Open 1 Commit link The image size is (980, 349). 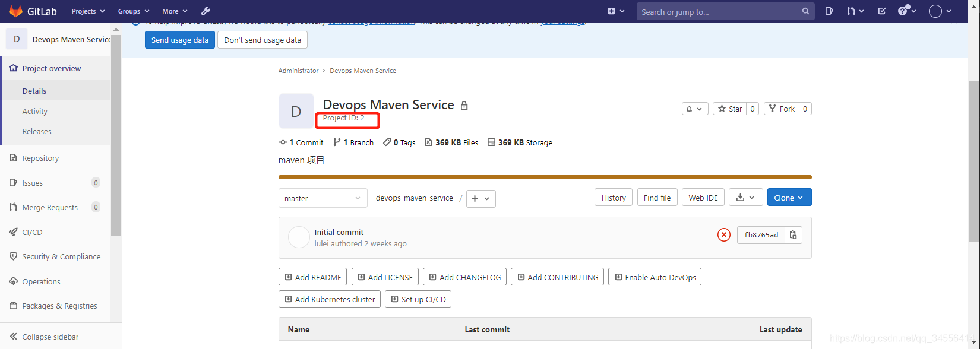[x=301, y=142]
